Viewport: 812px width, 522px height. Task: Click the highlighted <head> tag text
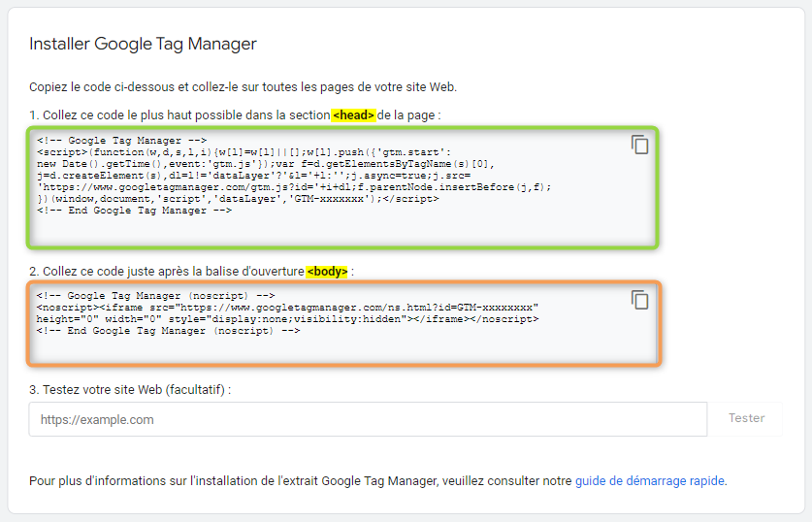[353, 114]
